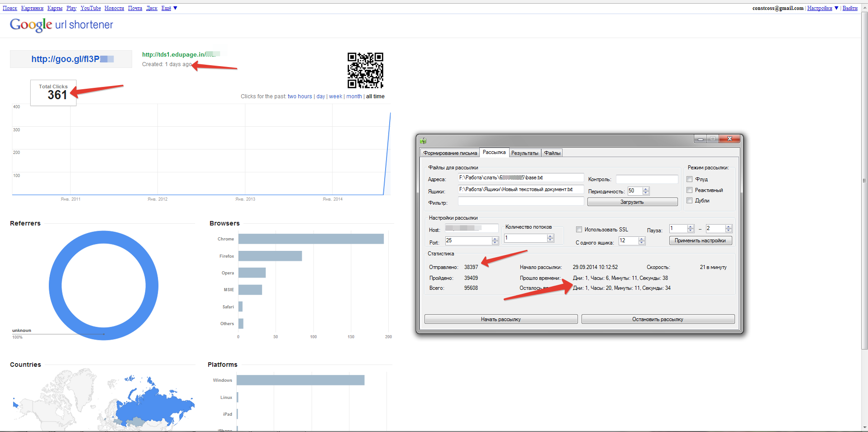Click the Отправлено value 38397
This screenshot has height=432, width=868.
(x=471, y=267)
